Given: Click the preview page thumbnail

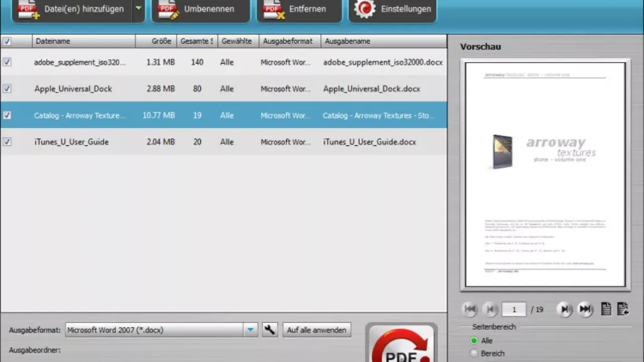Looking at the screenshot, I should [x=545, y=174].
